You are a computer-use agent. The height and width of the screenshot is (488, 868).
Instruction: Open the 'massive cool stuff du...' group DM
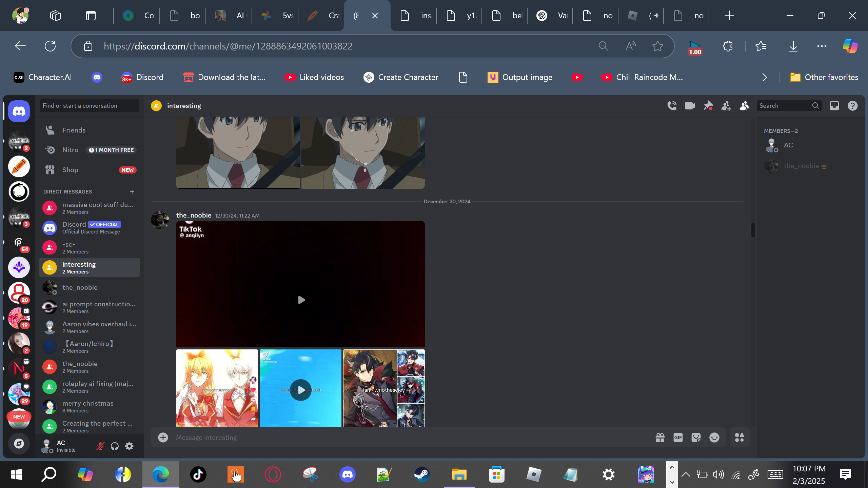point(90,208)
